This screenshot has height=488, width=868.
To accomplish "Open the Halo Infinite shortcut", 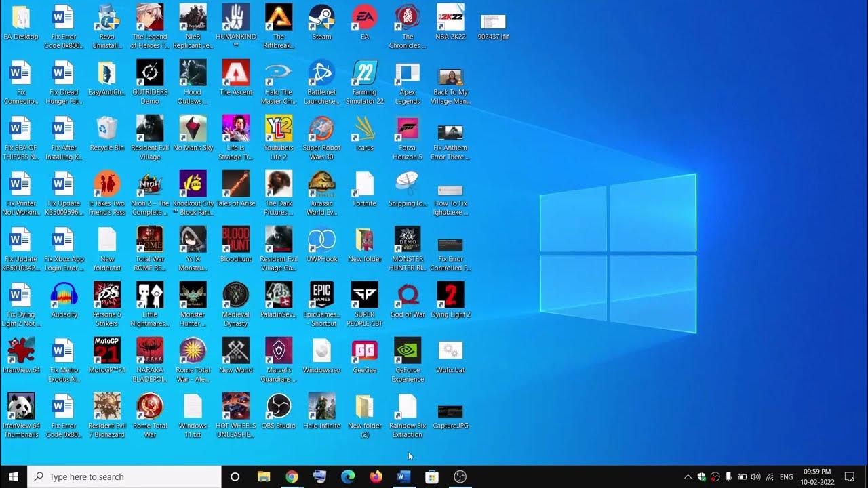I will (x=321, y=411).
